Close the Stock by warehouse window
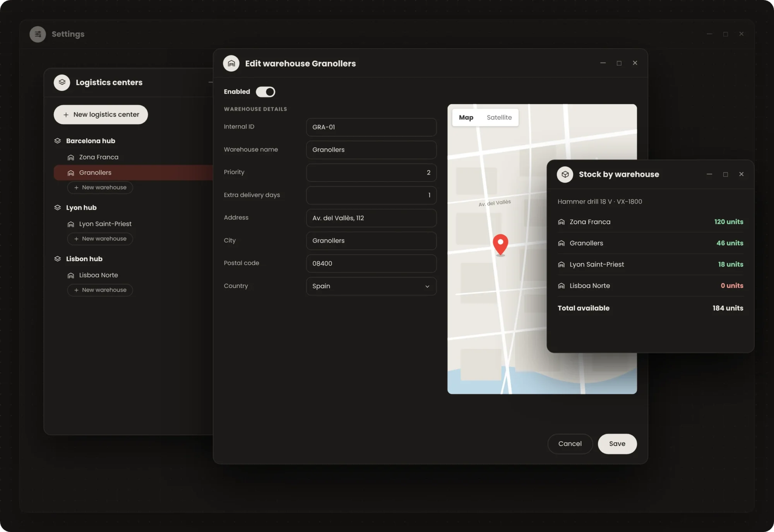This screenshot has height=532, width=774. click(x=741, y=174)
